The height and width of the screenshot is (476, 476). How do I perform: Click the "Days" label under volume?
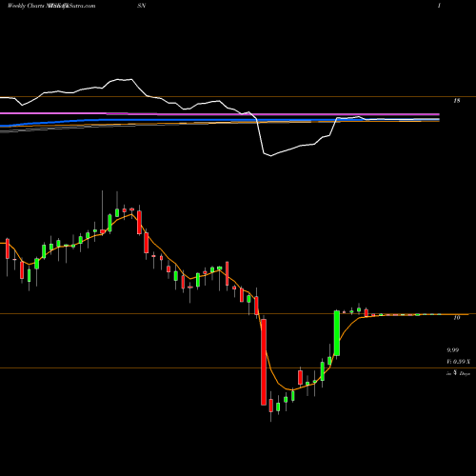[465, 374]
